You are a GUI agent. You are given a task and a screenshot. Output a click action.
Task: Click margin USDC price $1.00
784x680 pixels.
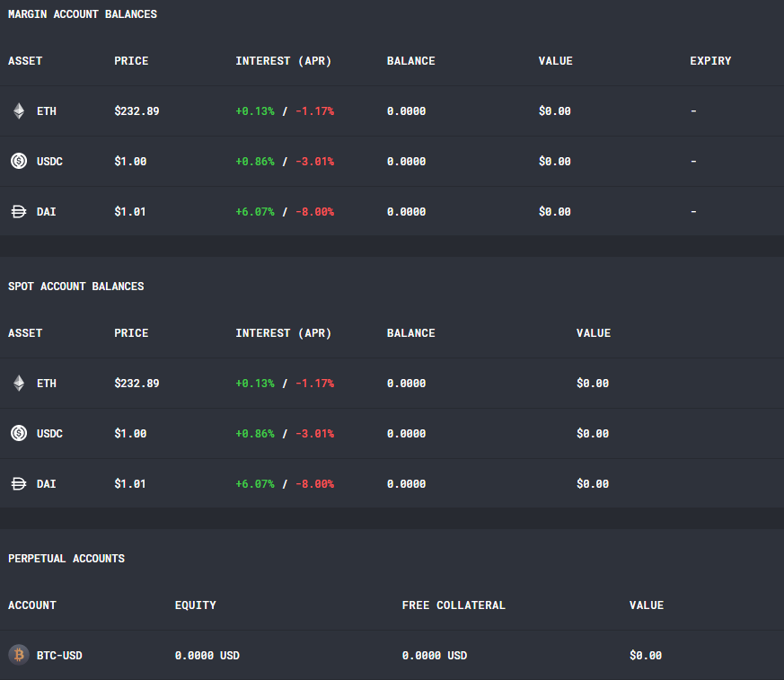(130, 161)
